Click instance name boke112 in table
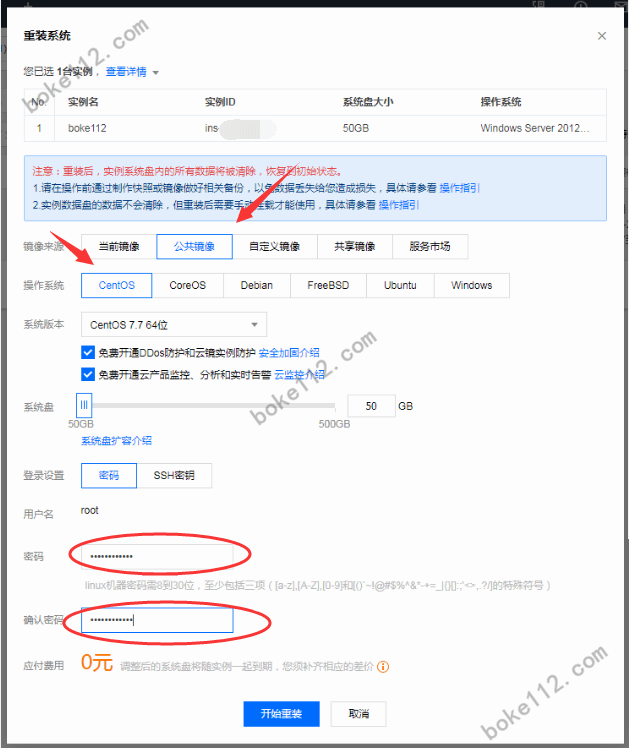629x748 pixels. tap(87, 128)
